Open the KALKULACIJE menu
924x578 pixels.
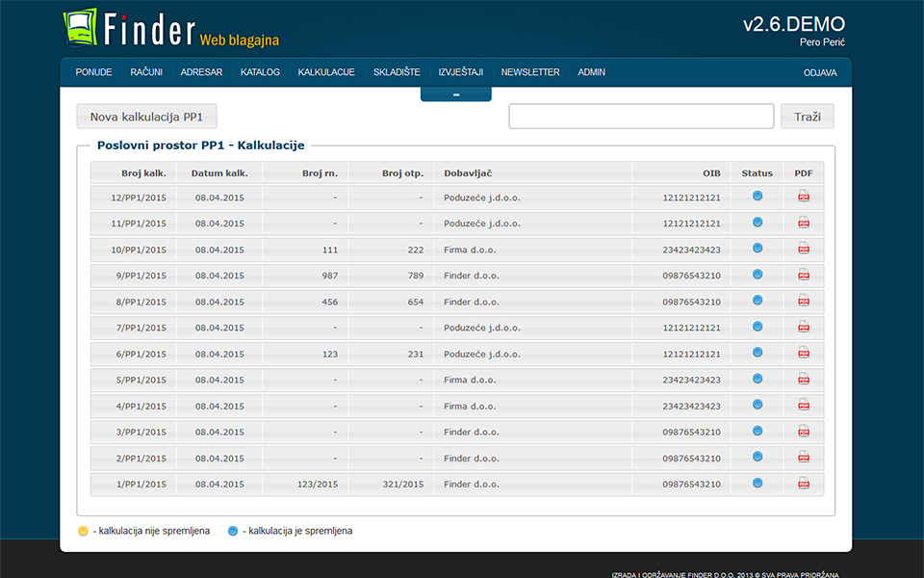326,72
